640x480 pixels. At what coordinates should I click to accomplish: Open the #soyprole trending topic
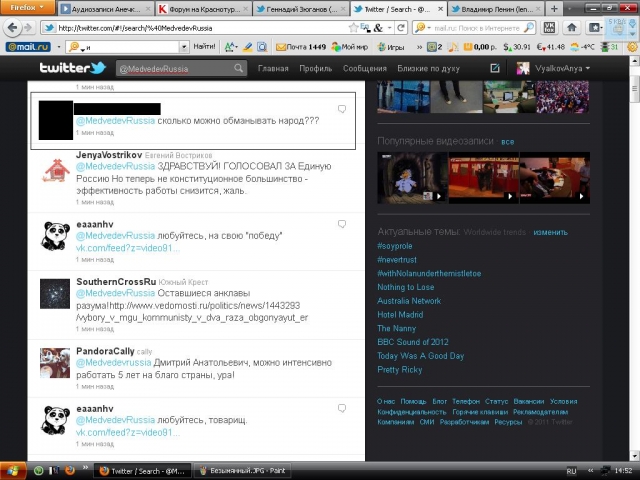point(395,246)
